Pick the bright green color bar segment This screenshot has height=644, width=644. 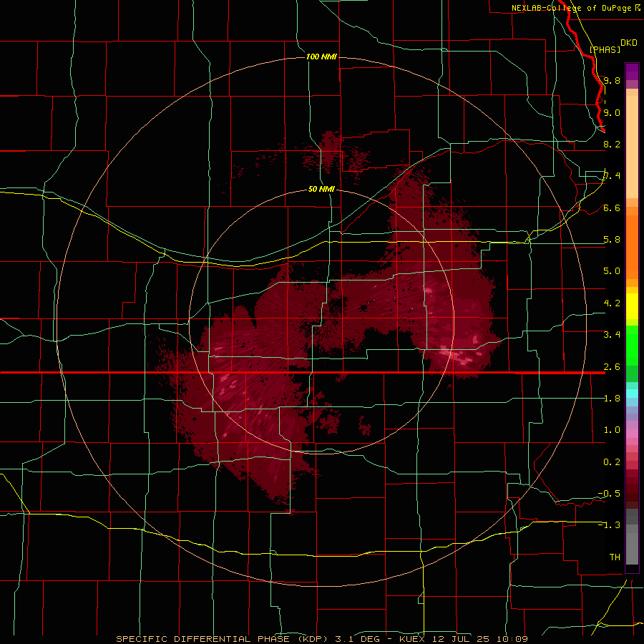pos(632,345)
